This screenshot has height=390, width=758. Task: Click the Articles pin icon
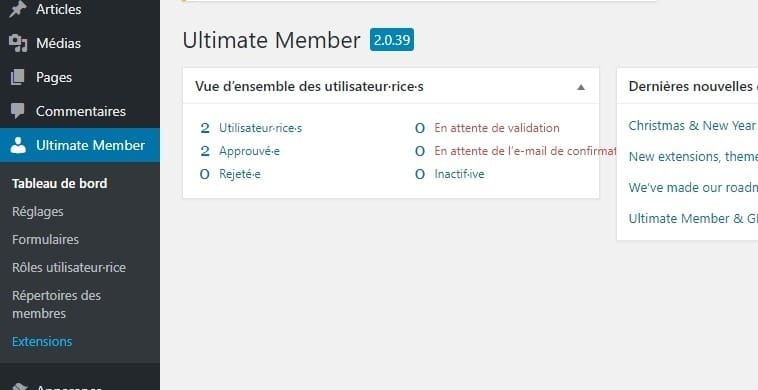(x=18, y=9)
